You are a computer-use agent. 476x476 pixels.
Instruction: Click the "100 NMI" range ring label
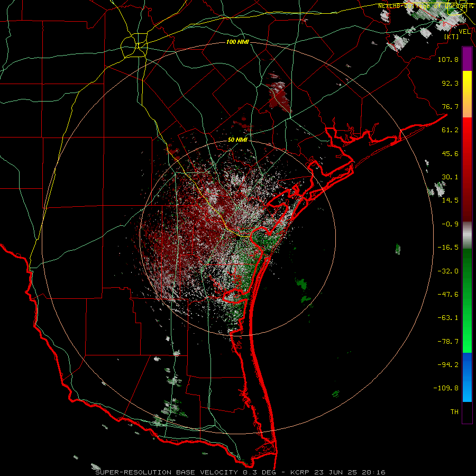[x=237, y=42]
